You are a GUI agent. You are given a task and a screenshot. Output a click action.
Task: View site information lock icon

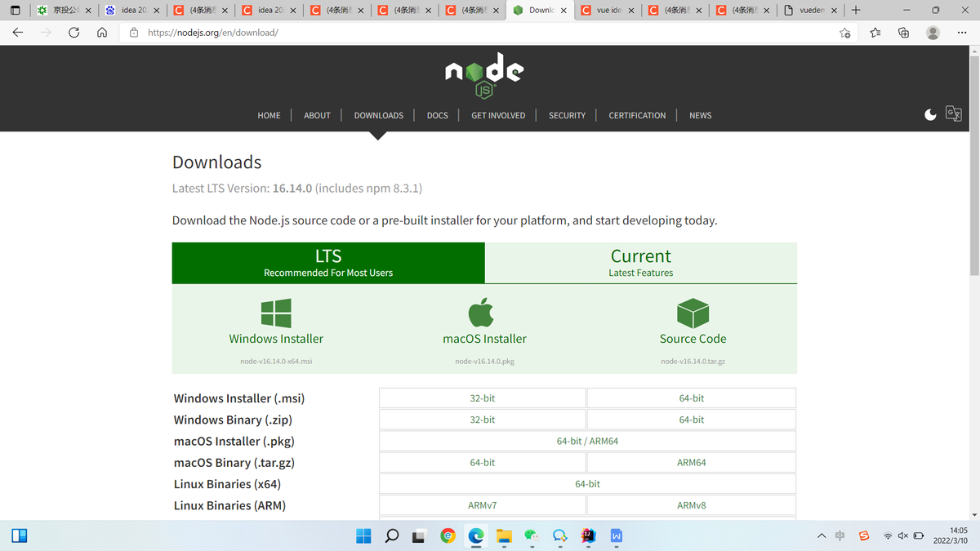(134, 33)
